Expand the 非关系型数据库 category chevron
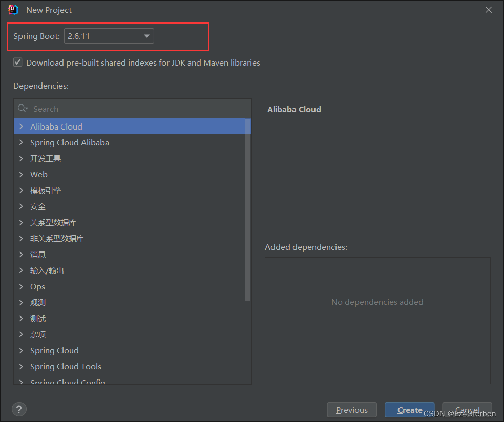The width and height of the screenshot is (504, 422). click(21, 239)
